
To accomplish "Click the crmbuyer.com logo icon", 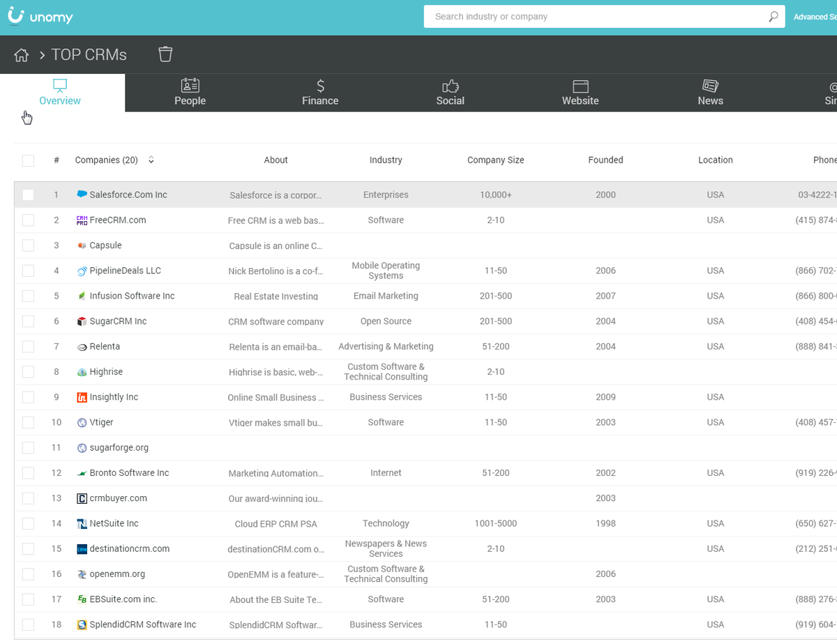I will (82, 498).
